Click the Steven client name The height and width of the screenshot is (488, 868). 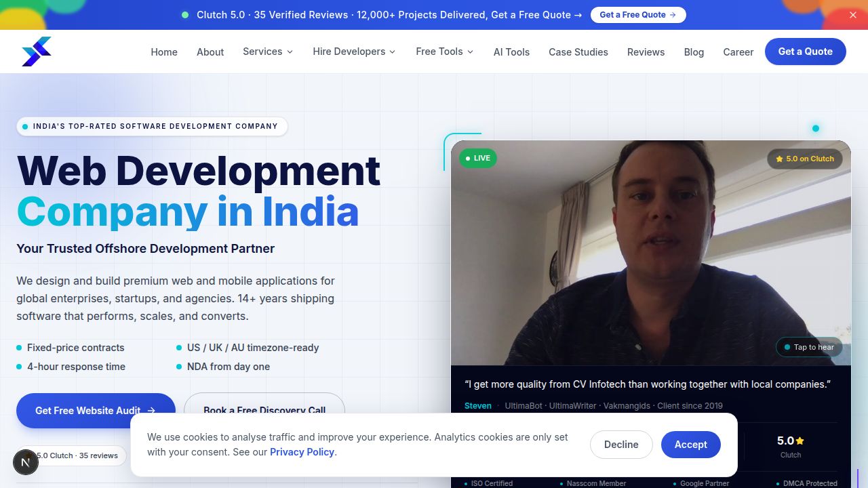tap(478, 406)
